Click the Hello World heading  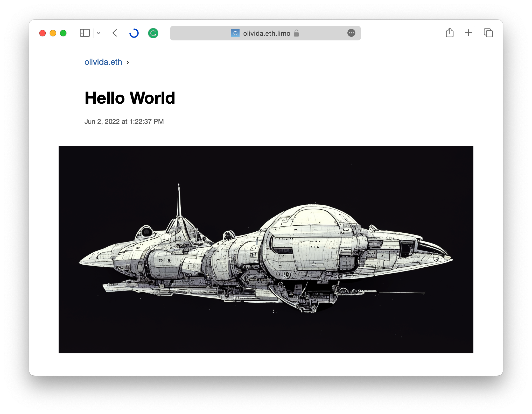130,98
